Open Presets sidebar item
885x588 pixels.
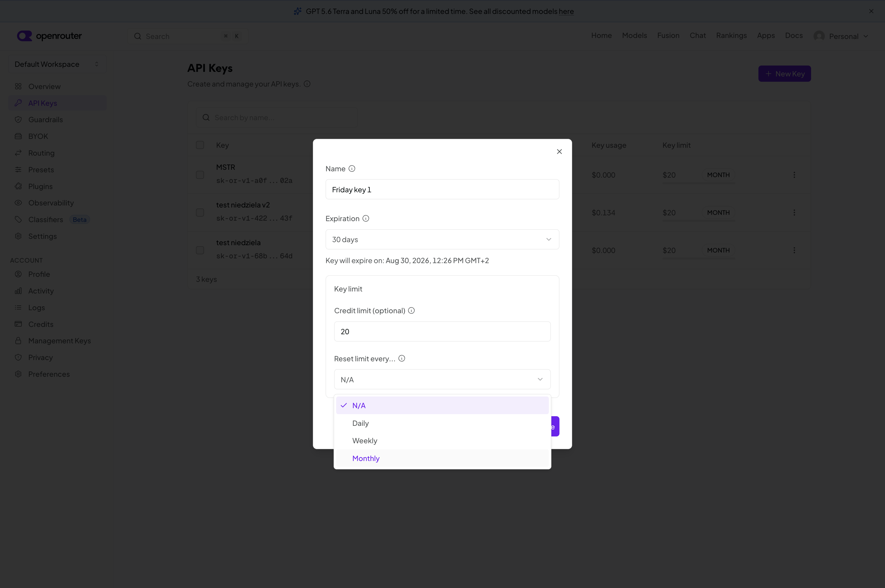pyautogui.click(x=57, y=170)
